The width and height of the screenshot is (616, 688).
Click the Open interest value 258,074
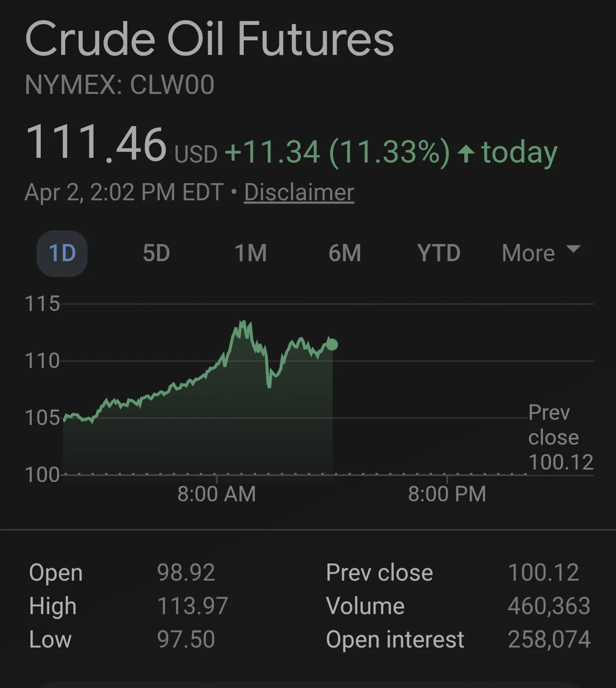pyautogui.click(x=549, y=639)
